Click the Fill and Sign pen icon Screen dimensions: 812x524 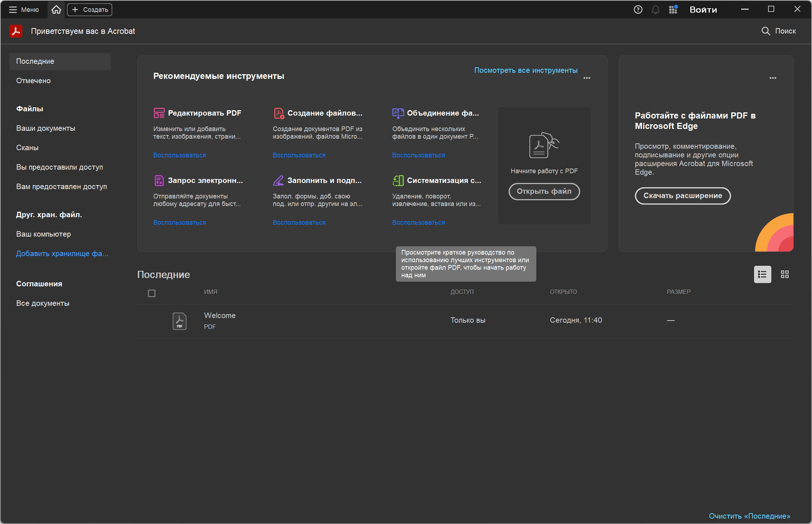coord(278,180)
